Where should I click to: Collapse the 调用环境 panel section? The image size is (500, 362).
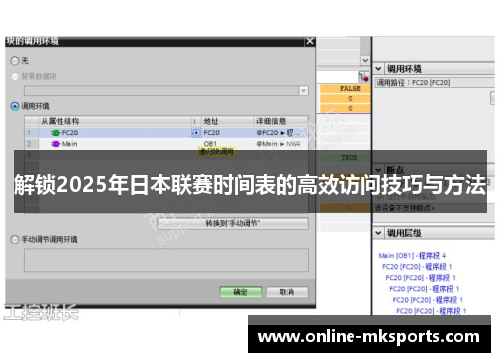tap(378, 69)
